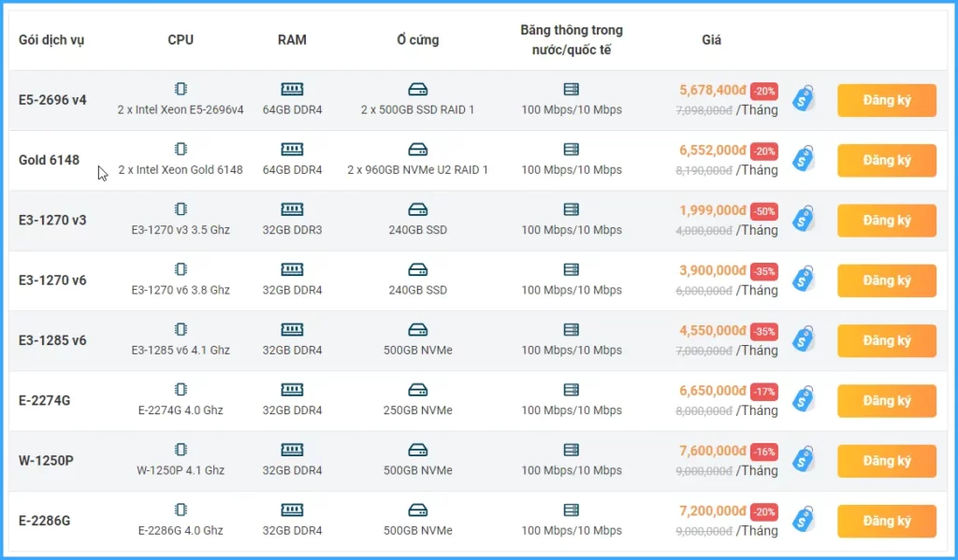Click the CPU icon in the E-2286G row
Viewport: 958px width, 560px height.
point(181,509)
